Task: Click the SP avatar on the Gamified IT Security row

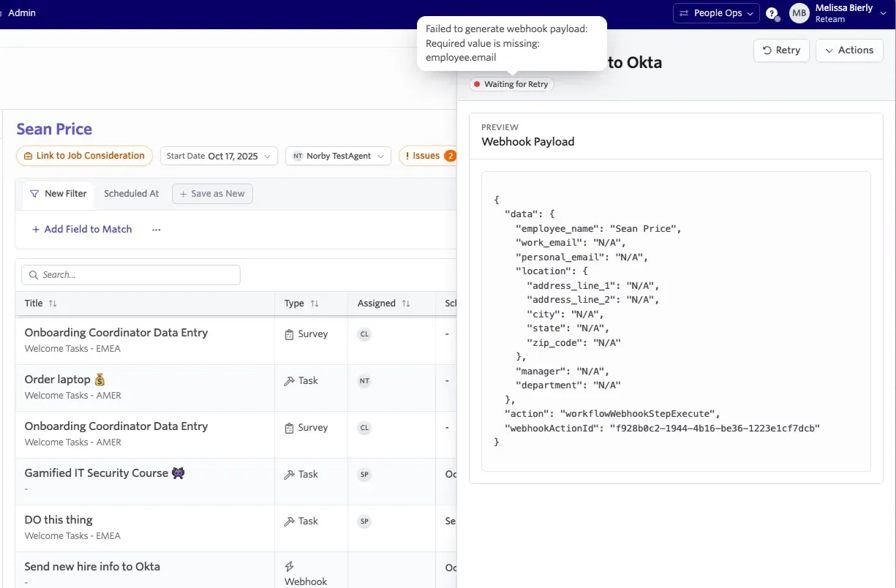Action: [x=364, y=475]
